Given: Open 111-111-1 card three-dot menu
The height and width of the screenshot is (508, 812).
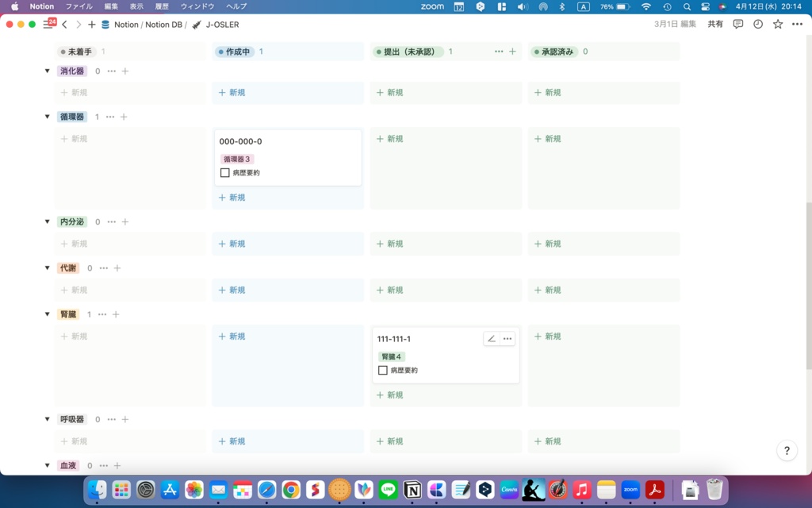Looking at the screenshot, I should (x=507, y=339).
